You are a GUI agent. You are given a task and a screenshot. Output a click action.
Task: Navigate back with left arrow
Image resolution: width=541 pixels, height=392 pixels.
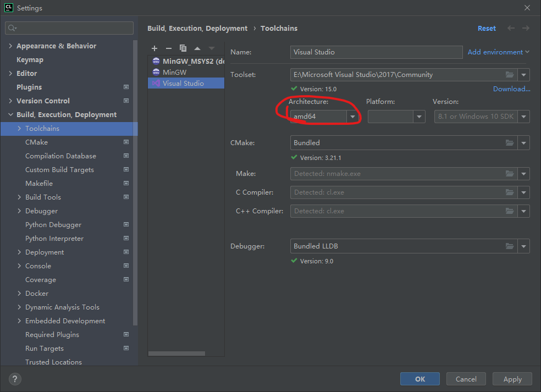point(511,28)
